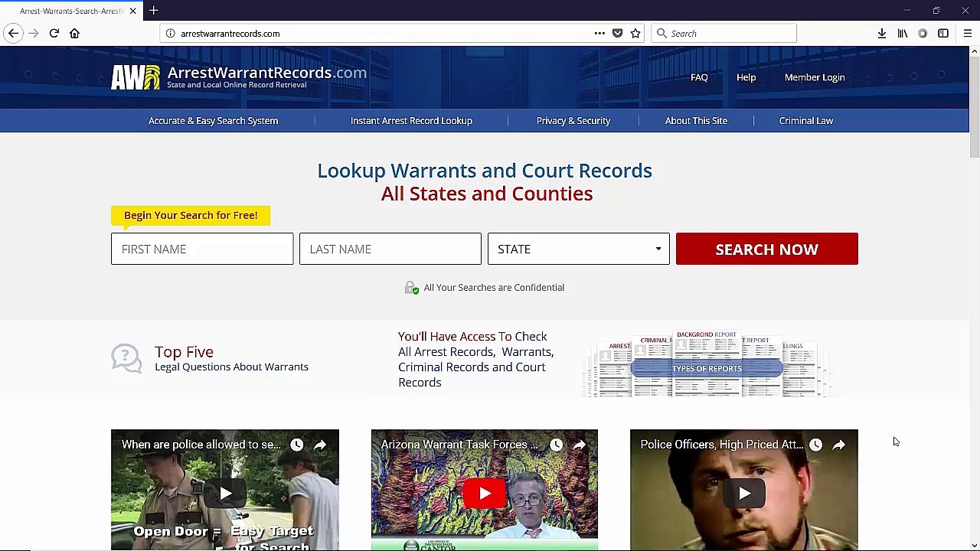
Task: Open the browser home page icon
Action: tap(74, 34)
